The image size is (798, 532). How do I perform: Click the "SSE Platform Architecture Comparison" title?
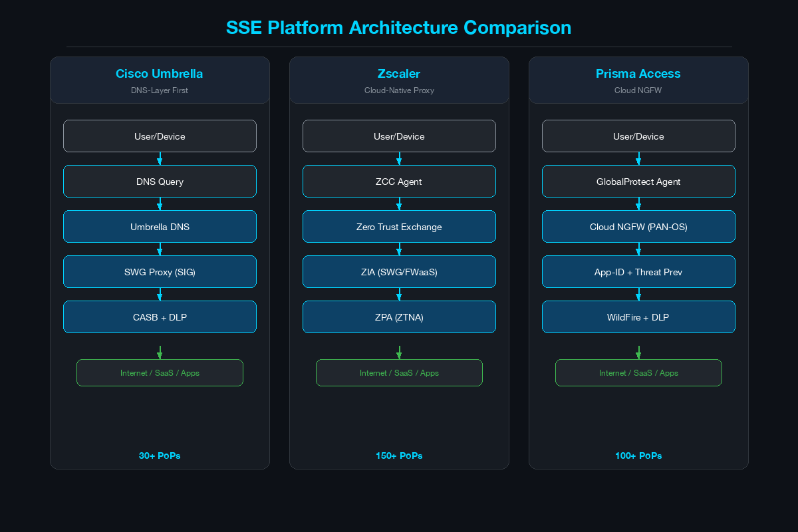(398, 27)
